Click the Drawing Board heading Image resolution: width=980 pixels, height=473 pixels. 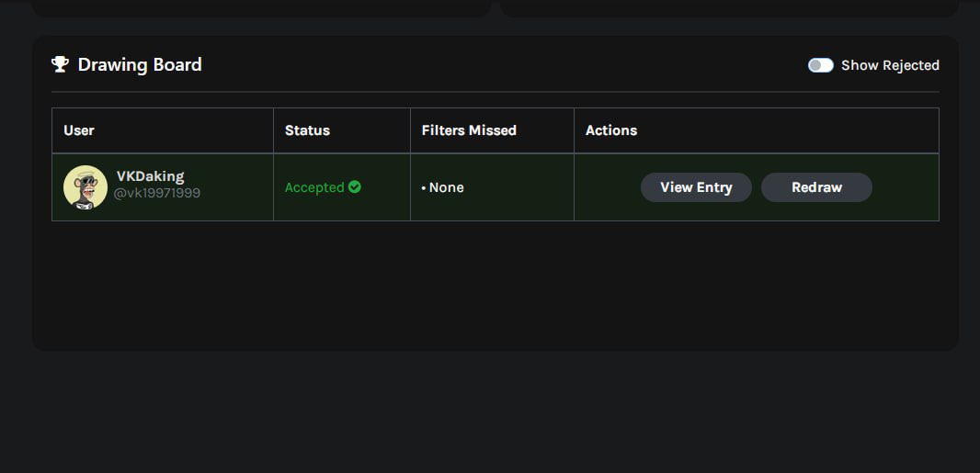(140, 65)
